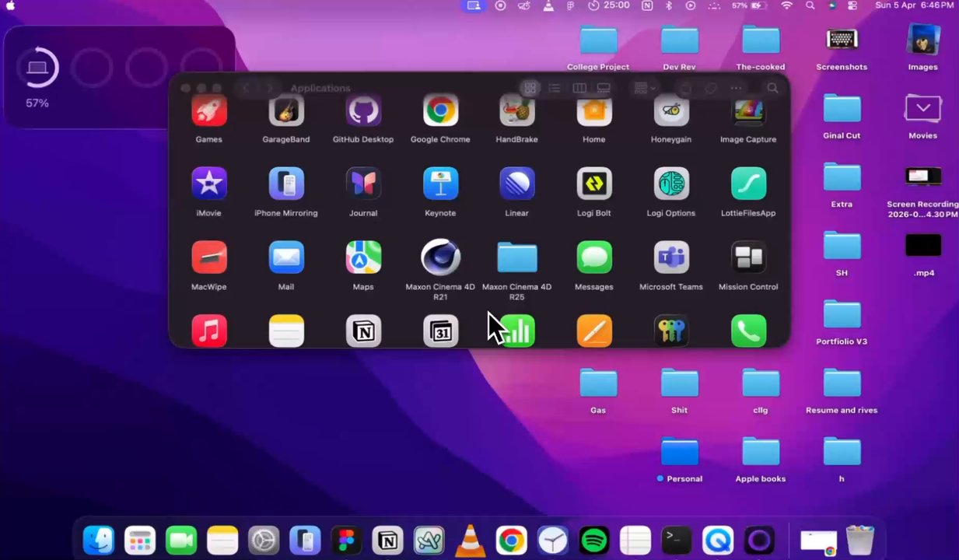Select the Phone app icon in Applications
Screen dimensions: 959x560
click(748, 331)
